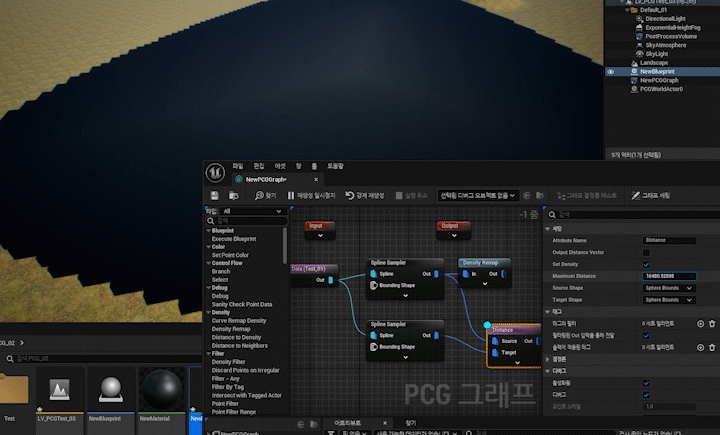720x435 pixels.
Task: Open the node type All dropdown
Action: [252, 211]
